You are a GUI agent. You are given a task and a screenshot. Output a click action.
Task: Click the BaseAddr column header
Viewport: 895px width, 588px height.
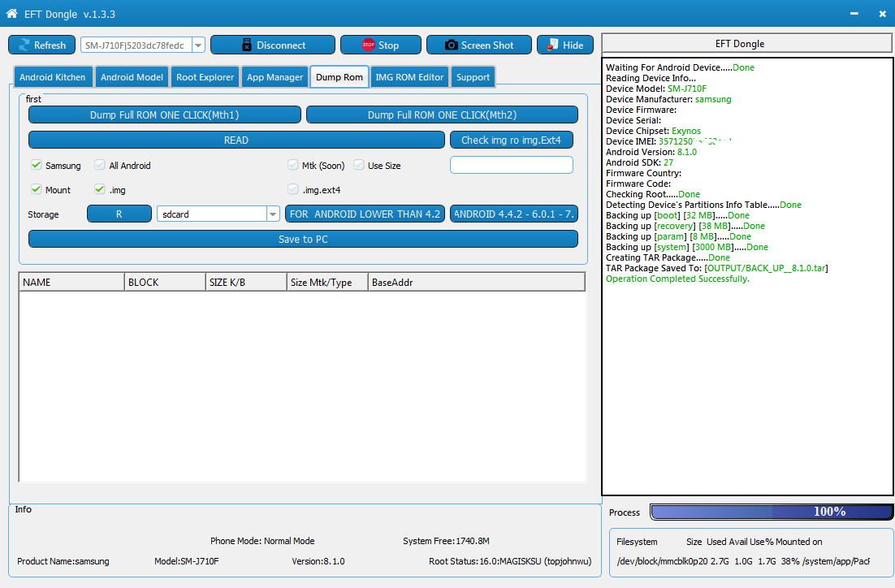(477, 282)
